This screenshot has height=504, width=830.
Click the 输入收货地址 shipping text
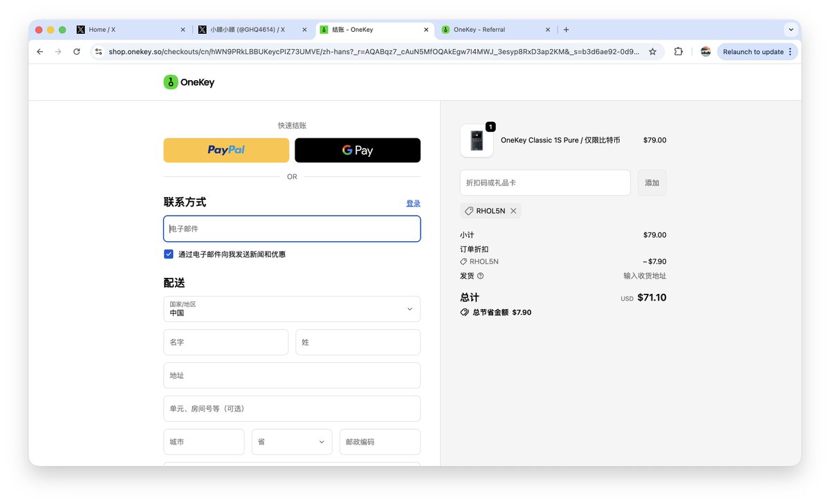coord(645,276)
